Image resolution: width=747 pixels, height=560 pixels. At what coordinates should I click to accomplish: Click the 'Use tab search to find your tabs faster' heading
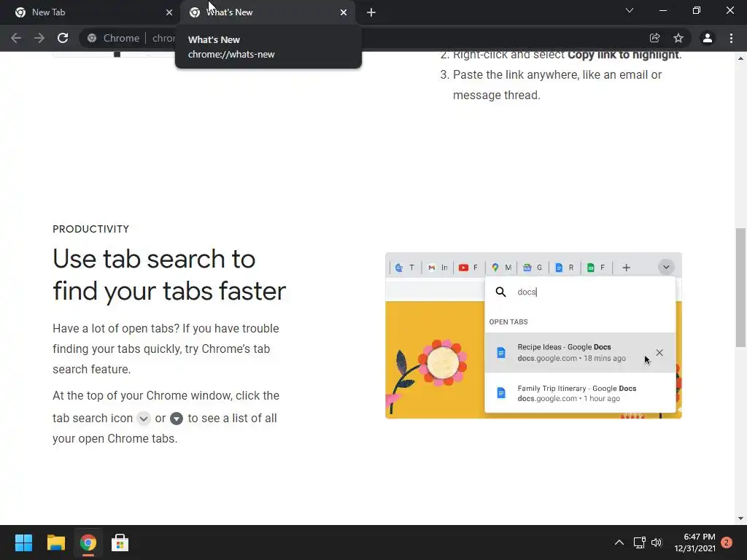pos(169,275)
